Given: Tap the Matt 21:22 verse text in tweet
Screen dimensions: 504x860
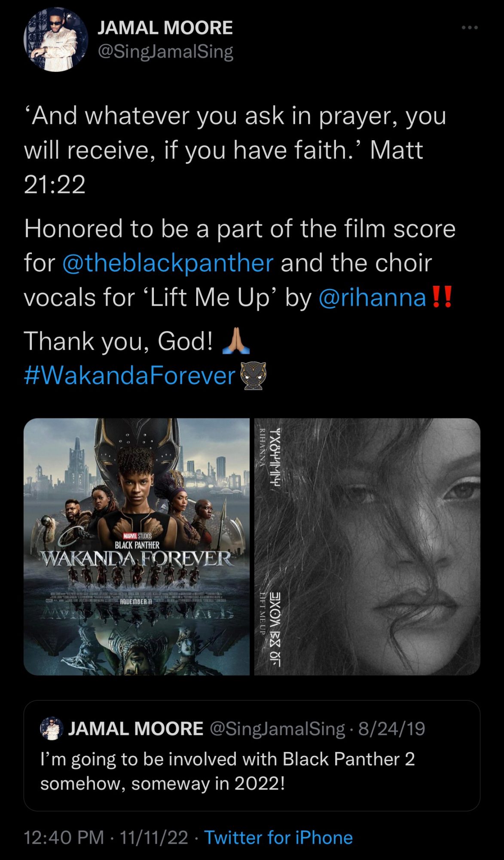Looking at the screenshot, I should point(223,167).
